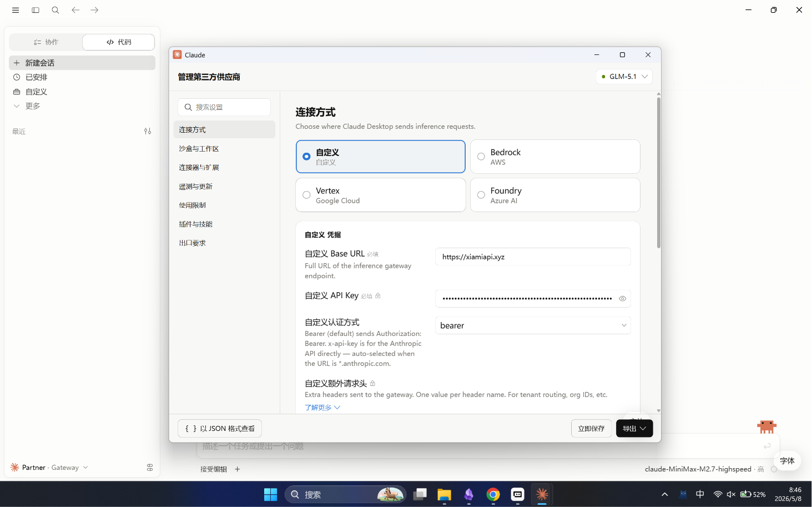
Task: Expand the 了解更多 disclosure
Action: (x=322, y=408)
